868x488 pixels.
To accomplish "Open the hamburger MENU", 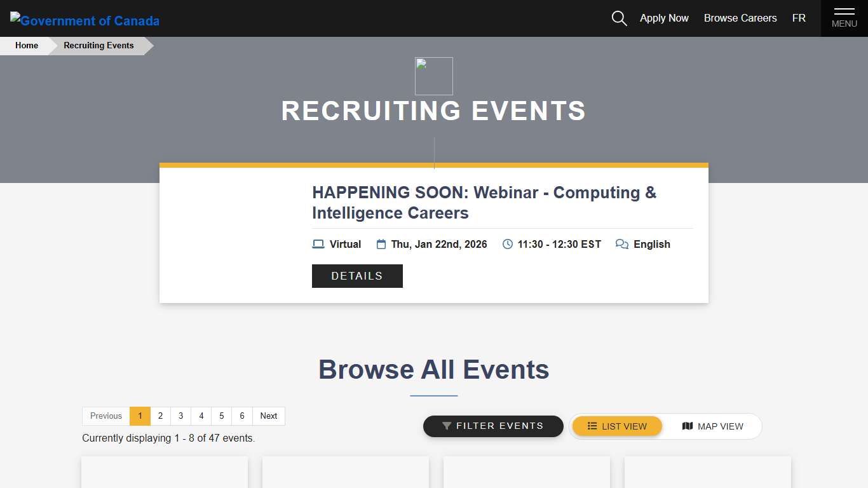I will click(x=844, y=18).
